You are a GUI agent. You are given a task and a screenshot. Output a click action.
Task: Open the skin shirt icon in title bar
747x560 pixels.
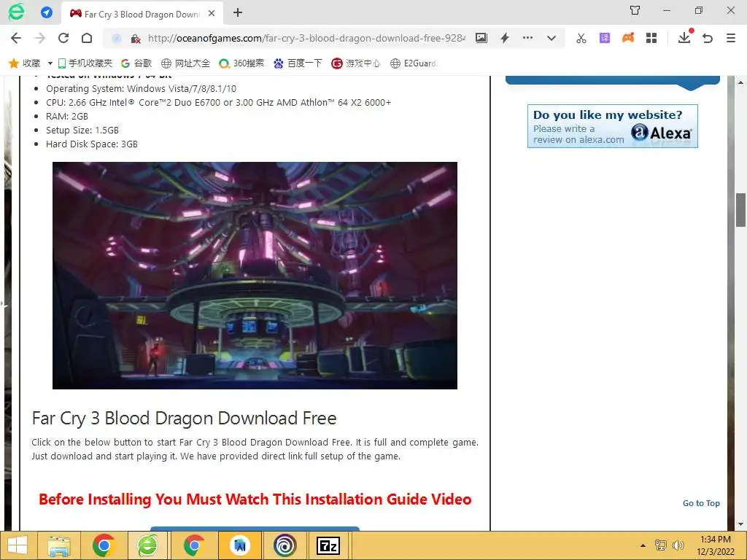coord(635,10)
